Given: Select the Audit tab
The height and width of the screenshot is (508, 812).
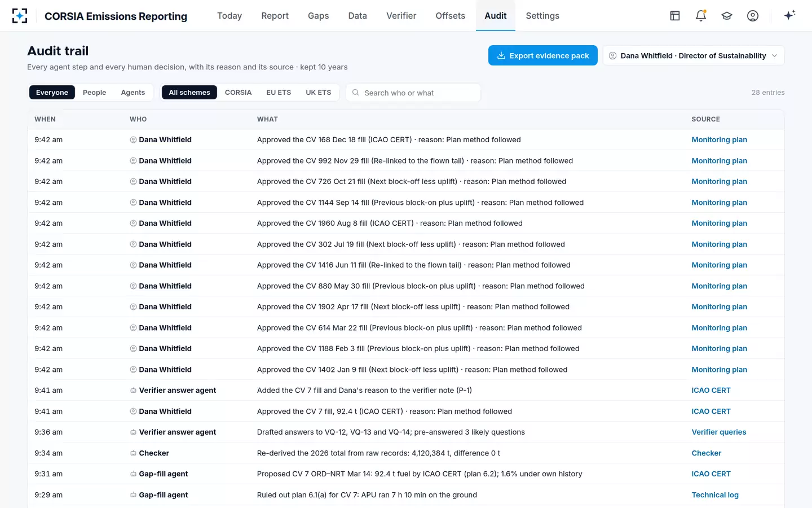Looking at the screenshot, I should tap(496, 16).
